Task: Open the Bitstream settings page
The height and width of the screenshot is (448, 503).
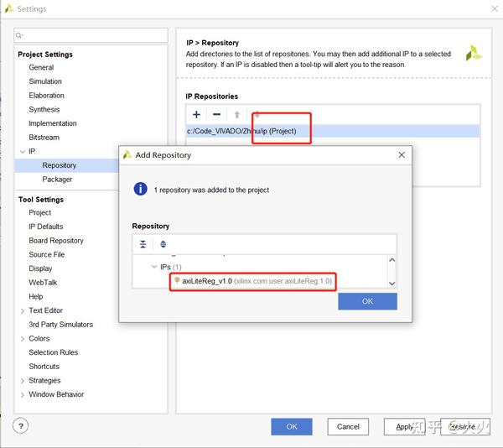Action: (x=44, y=138)
